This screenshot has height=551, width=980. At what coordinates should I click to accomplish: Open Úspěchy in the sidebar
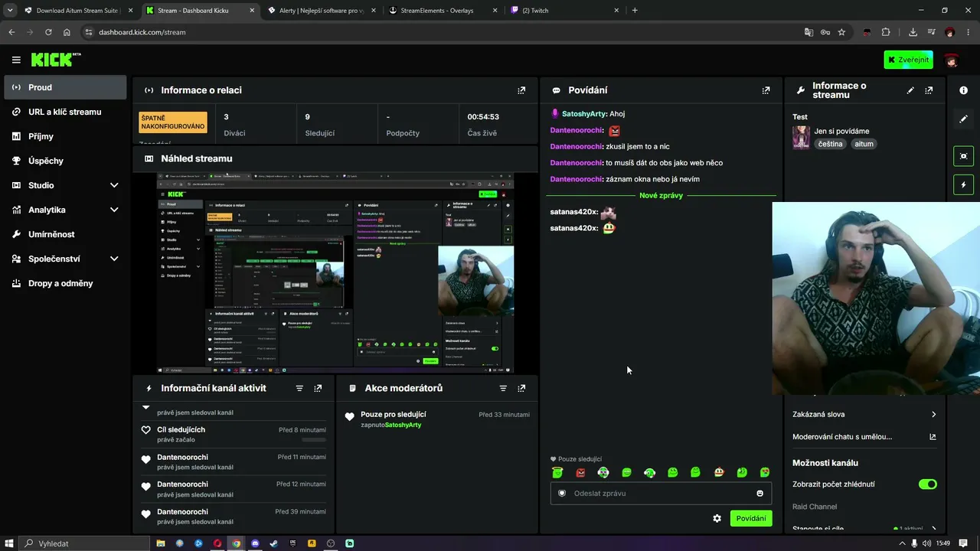(x=65, y=161)
